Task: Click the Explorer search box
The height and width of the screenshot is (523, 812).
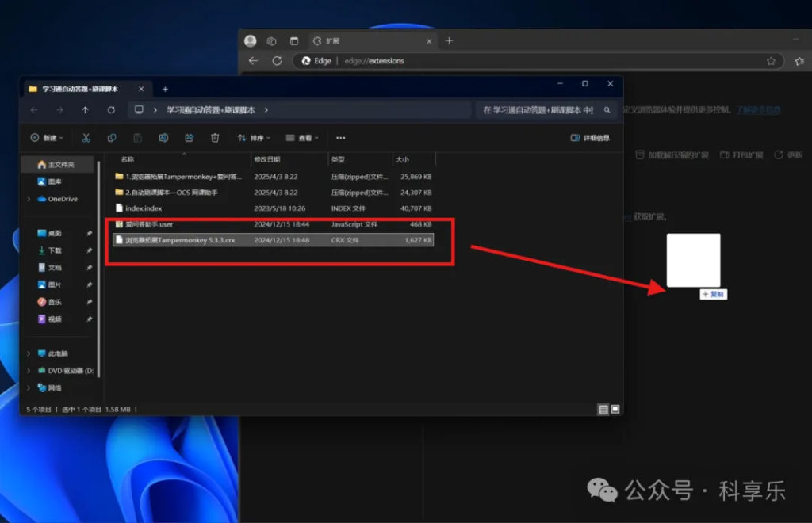Action: 546,109
